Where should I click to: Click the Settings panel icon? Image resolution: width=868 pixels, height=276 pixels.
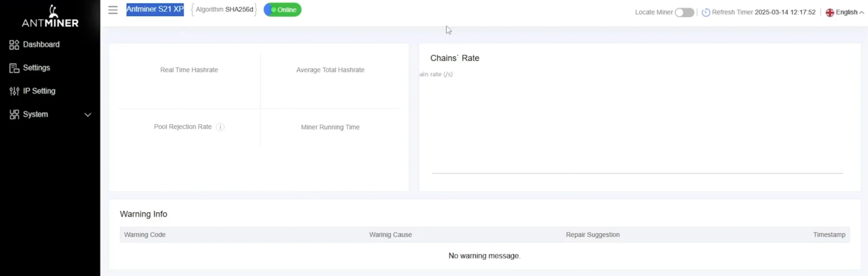14,68
